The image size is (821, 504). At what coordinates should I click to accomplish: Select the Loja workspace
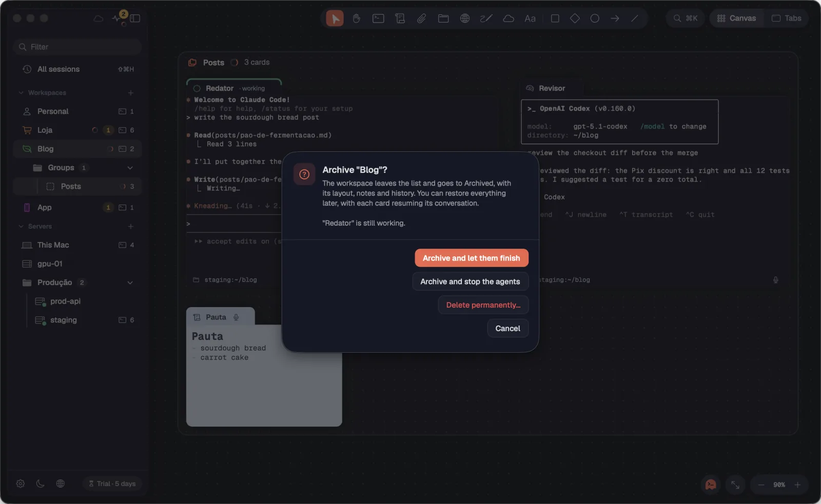tap(77, 130)
